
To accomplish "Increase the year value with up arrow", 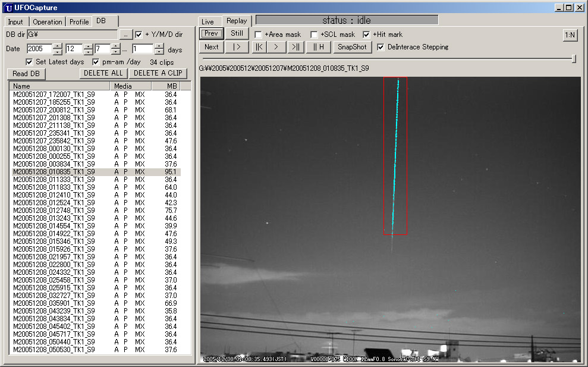I will pyautogui.click(x=57, y=46).
